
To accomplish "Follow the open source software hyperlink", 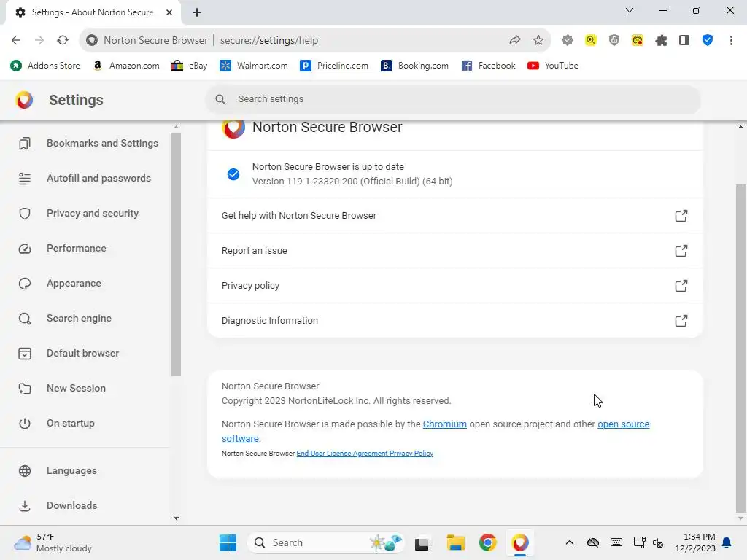I will [623, 424].
